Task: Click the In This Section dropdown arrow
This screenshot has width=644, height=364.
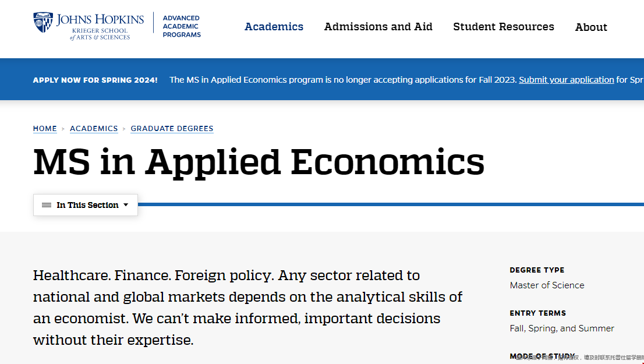Action: 126,204
